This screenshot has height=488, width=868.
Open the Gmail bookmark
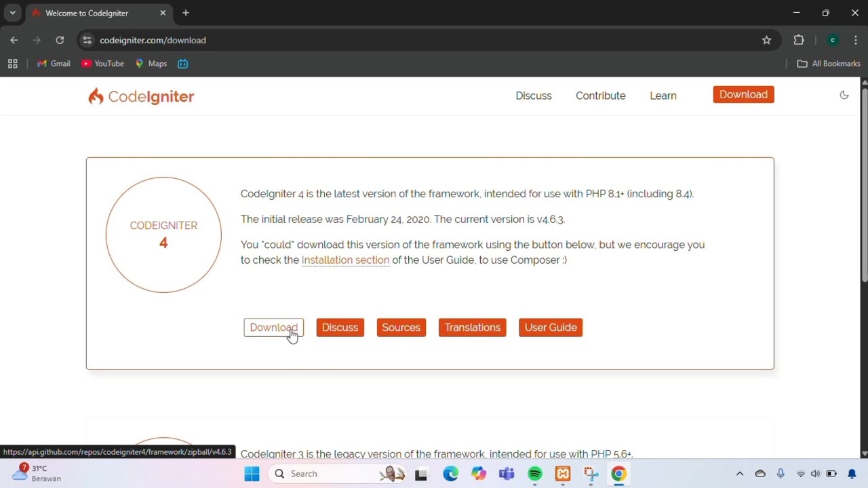[54, 64]
